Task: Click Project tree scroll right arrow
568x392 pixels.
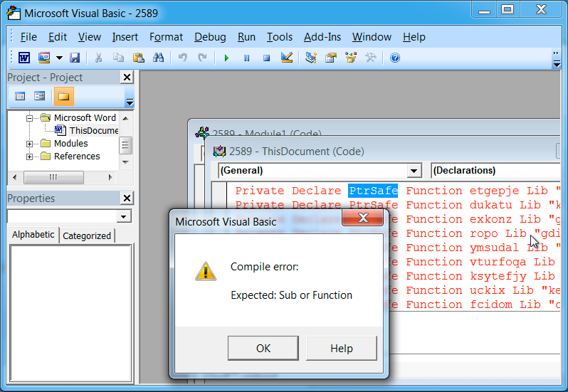Action: (x=110, y=177)
